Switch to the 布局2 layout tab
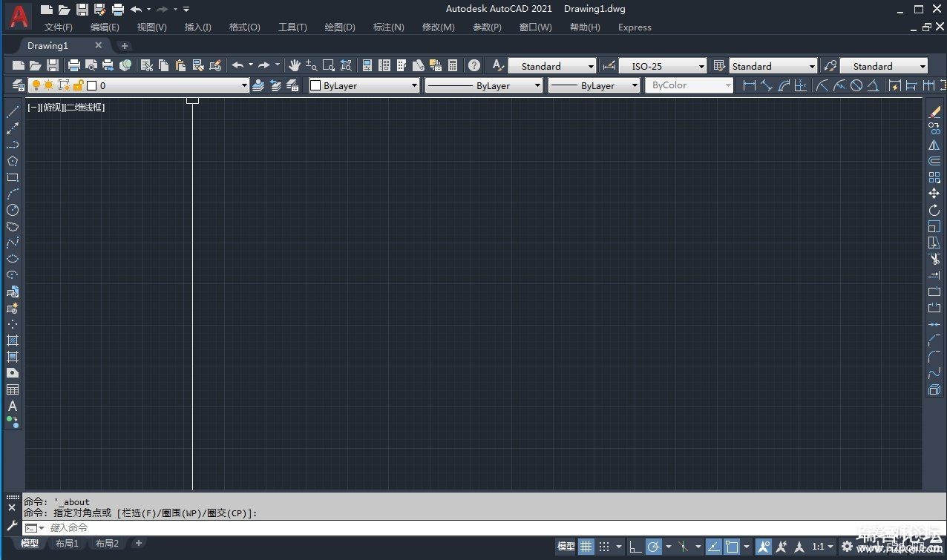This screenshot has height=560, width=947. click(107, 544)
